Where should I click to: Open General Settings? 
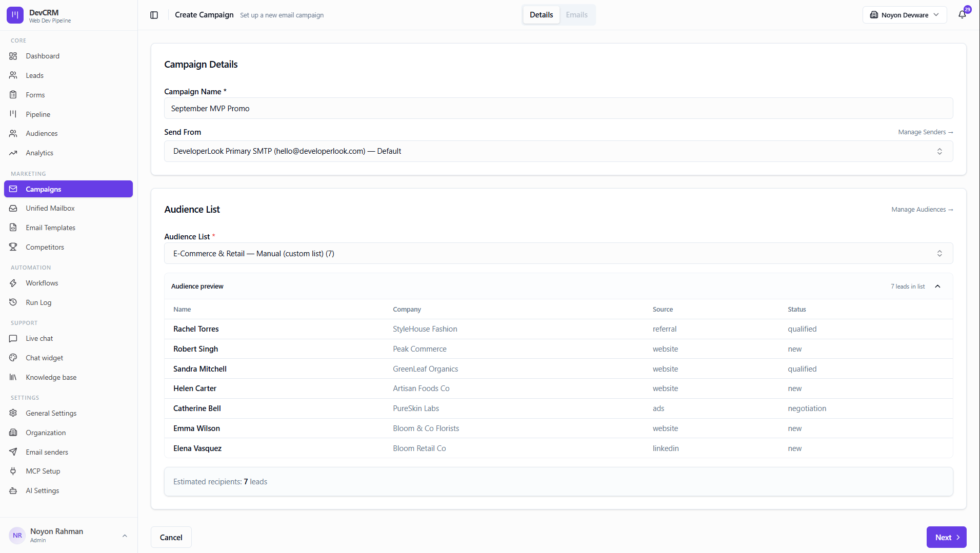coord(68,413)
